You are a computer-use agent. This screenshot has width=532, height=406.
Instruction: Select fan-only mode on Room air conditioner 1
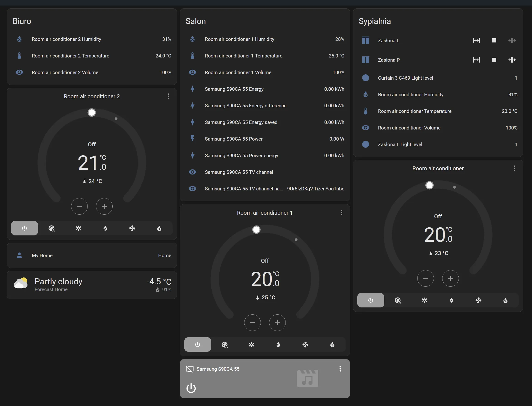305,345
